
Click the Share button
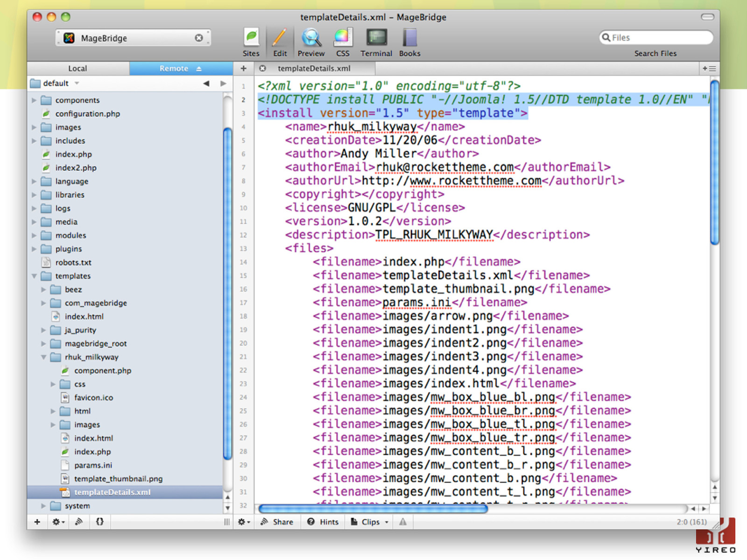point(277,522)
